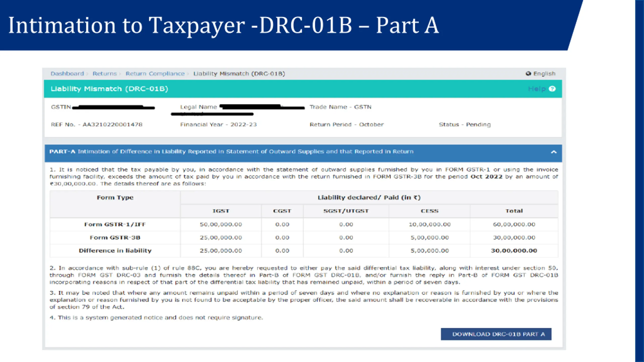Click bold total difference 30,00,000.00
Viewport: 644px width, 362px height.
tap(514, 251)
